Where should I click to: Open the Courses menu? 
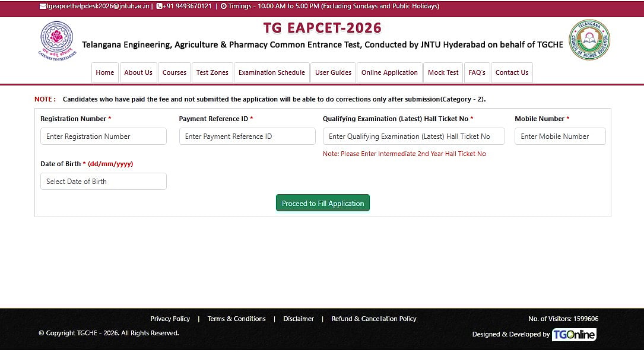pos(175,72)
